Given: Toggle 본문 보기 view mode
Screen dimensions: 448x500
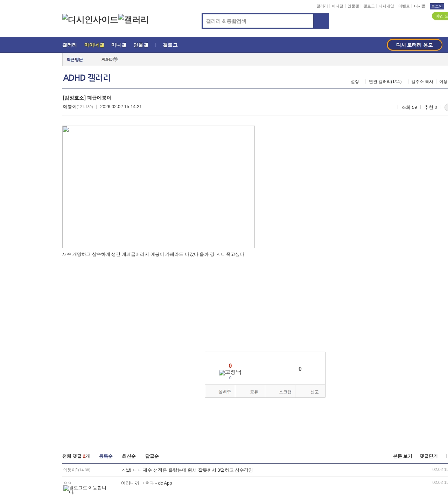Looking at the screenshot, I should click(x=402, y=456).
